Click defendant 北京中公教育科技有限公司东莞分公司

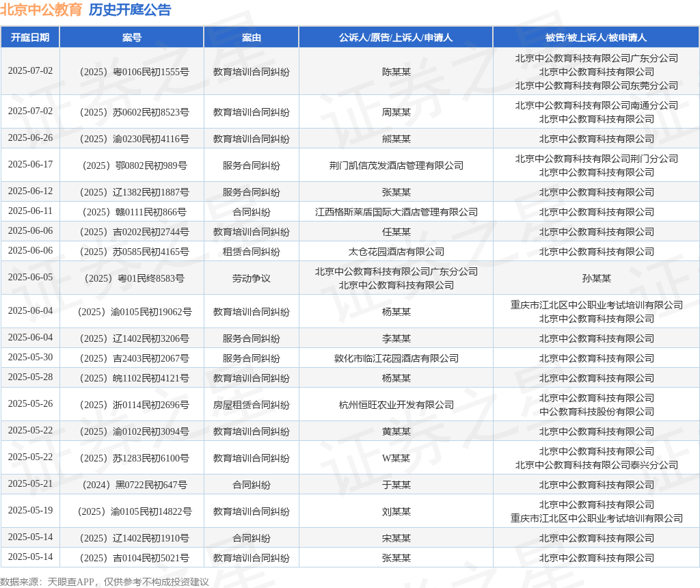(596, 85)
